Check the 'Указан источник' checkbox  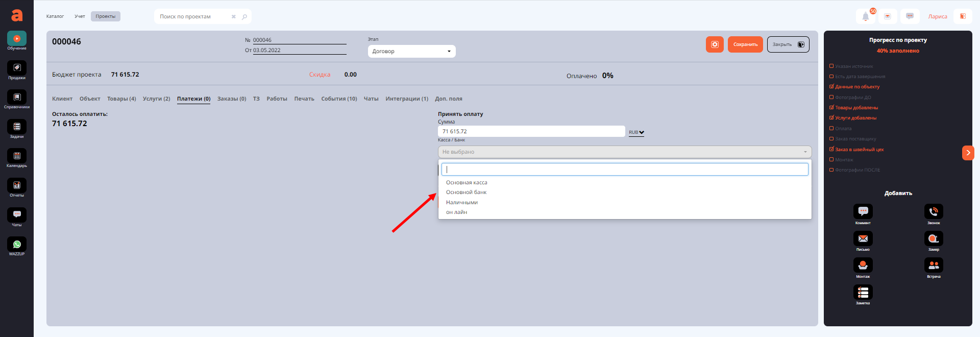click(831, 66)
